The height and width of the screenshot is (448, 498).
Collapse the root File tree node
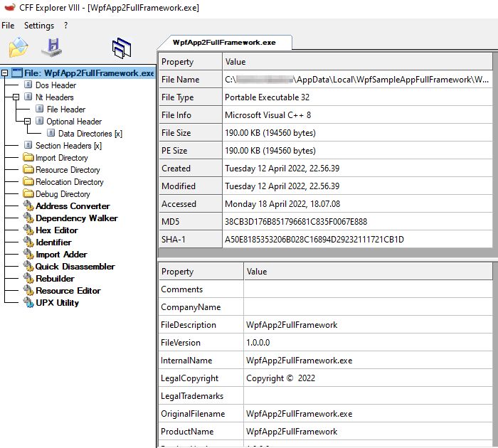(5, 73)
